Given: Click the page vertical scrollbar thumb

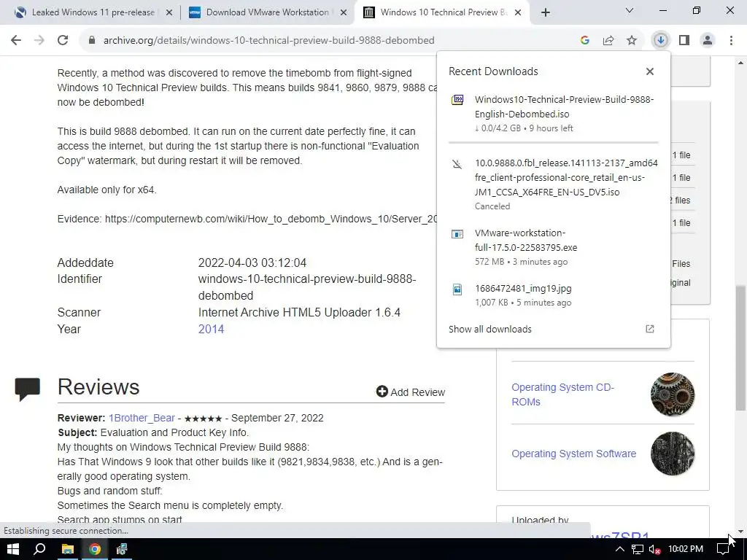Looking at the screenshot, I should pyautogui.click(x=740, y=348).
